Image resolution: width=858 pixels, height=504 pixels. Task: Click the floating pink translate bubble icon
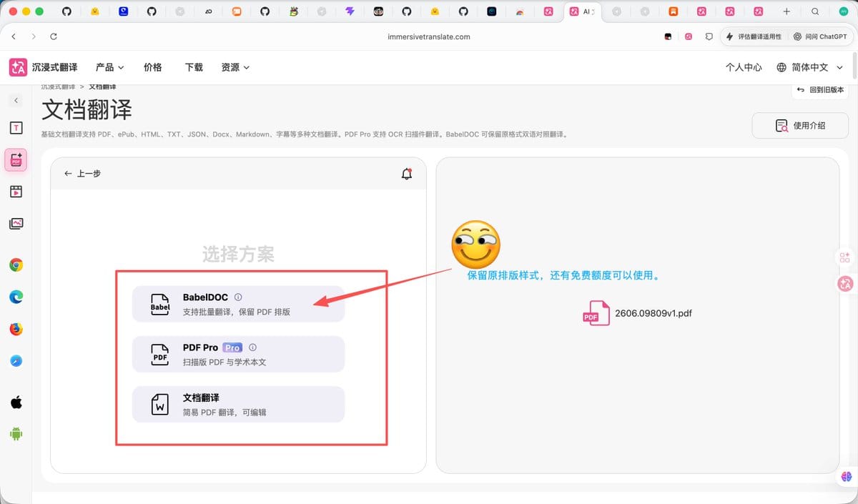click(x=845, y=284)
